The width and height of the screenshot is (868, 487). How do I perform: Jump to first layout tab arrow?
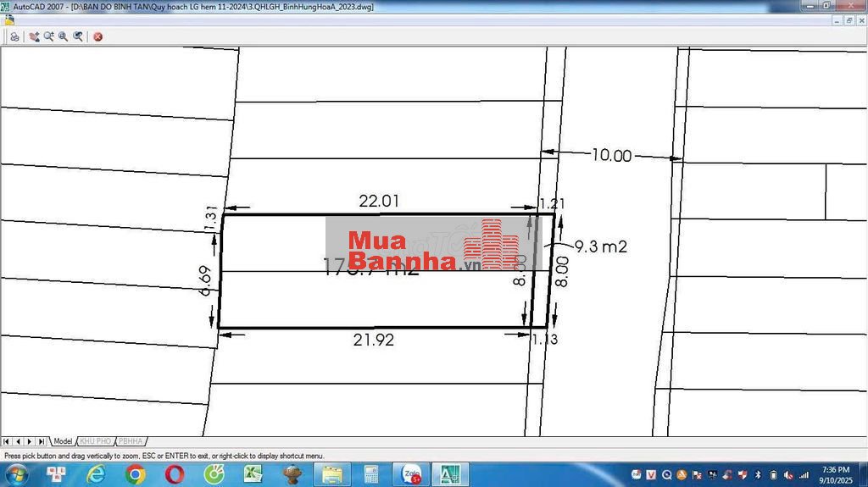6,441
